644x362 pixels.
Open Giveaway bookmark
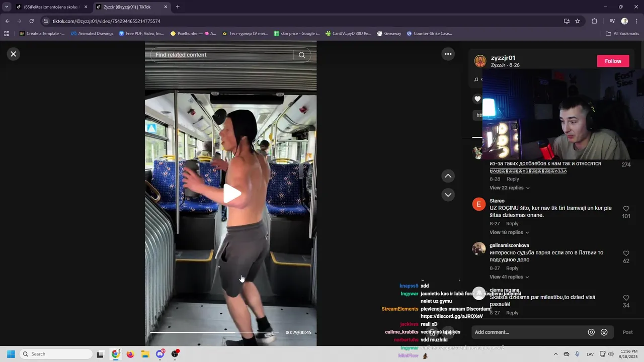(388, 34)
